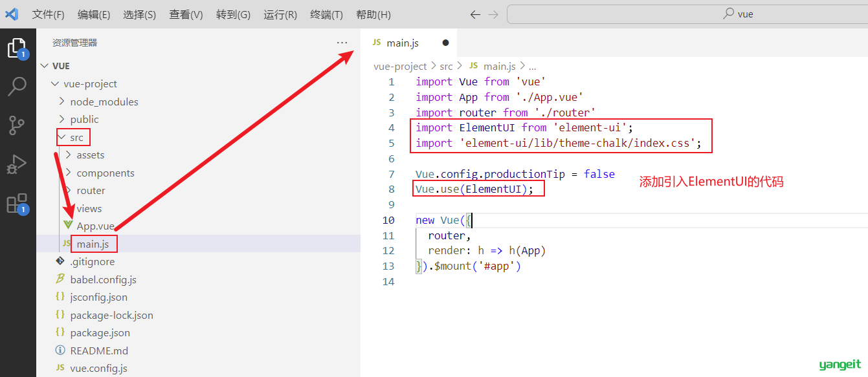Focus the command center search box
Viewport: 868px width, 377px height.
coord(687,14)
